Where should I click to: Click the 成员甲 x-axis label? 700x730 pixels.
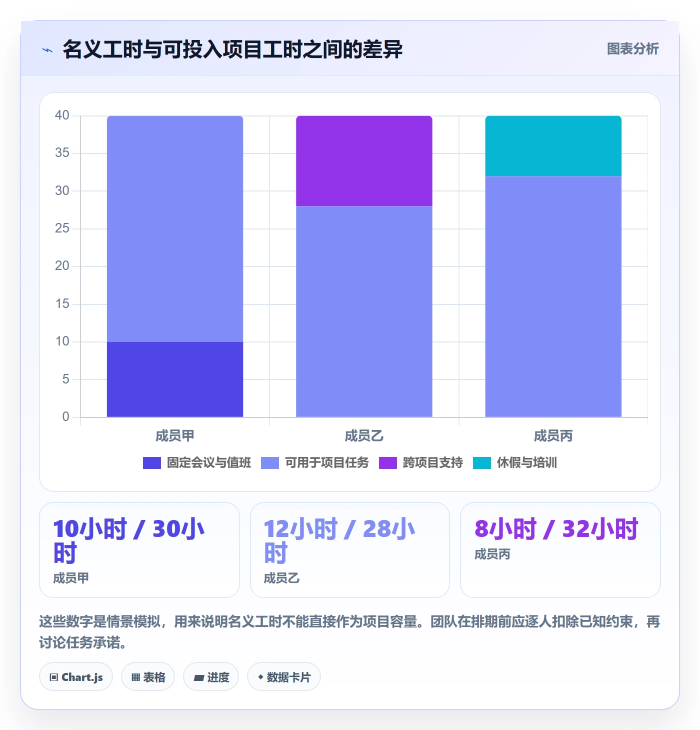[x=175, y=436]
